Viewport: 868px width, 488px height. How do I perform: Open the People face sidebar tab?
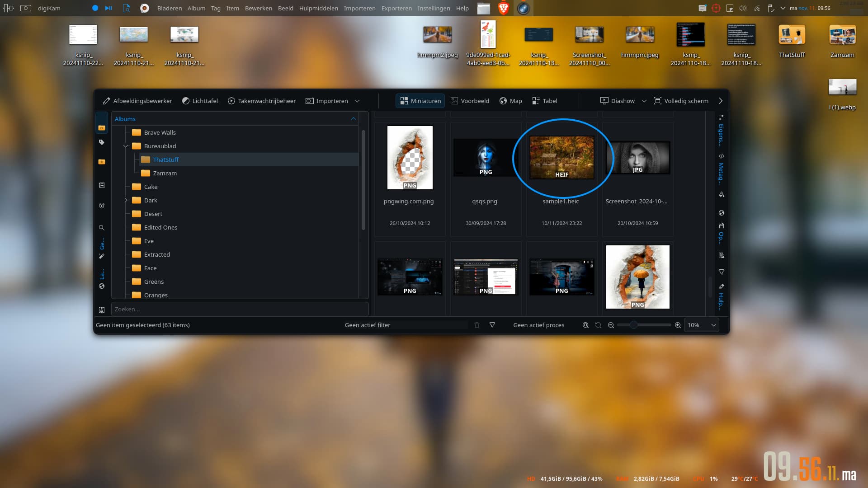[x=102, y=310]
